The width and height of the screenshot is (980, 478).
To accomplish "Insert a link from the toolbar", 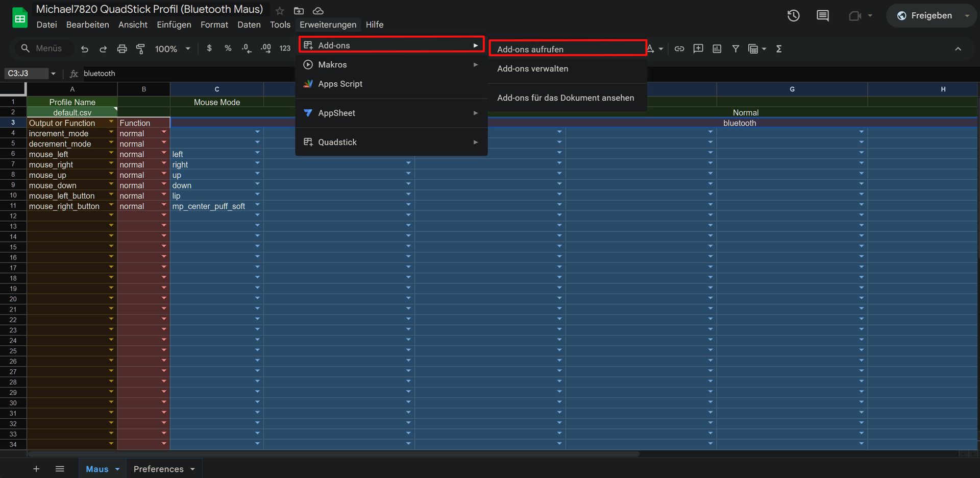I will coord(679,49).
